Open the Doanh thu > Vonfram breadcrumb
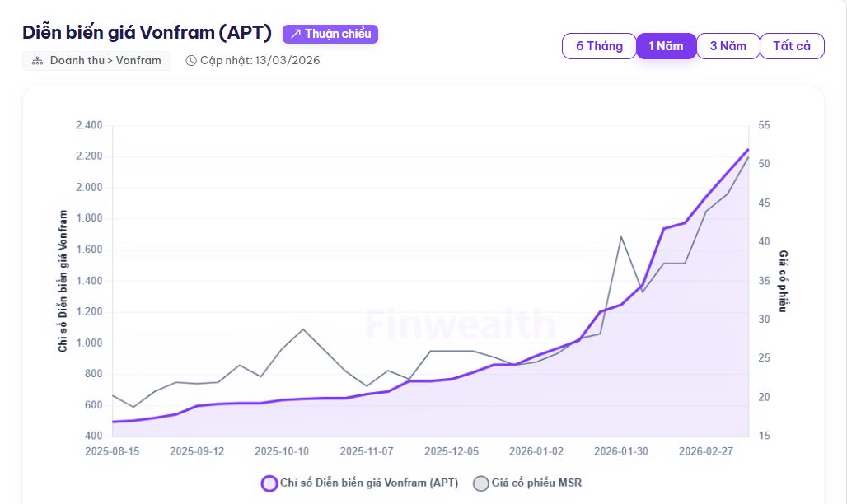 pyautogui.click(x=105, y=61)
